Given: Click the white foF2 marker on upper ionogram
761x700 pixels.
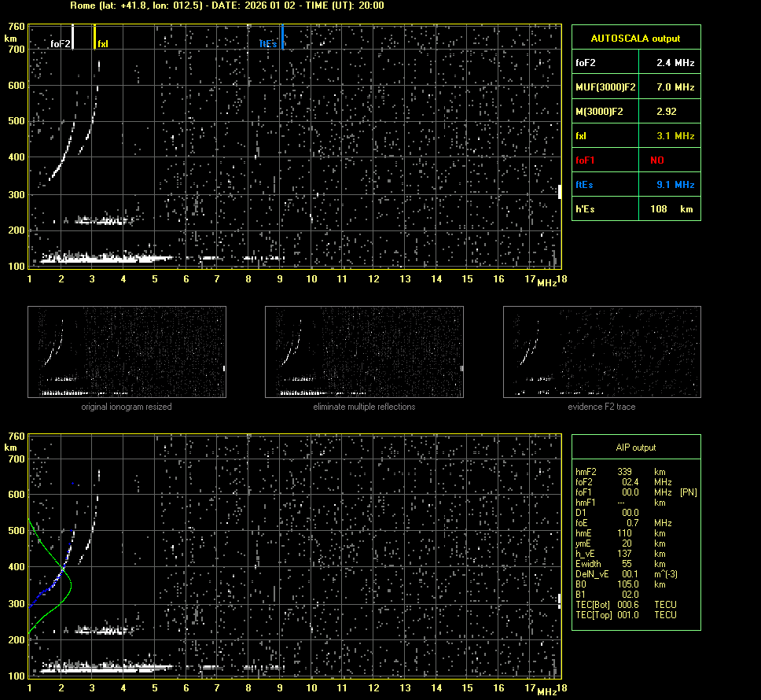Looking at the screenshot, I should (73, 36).
